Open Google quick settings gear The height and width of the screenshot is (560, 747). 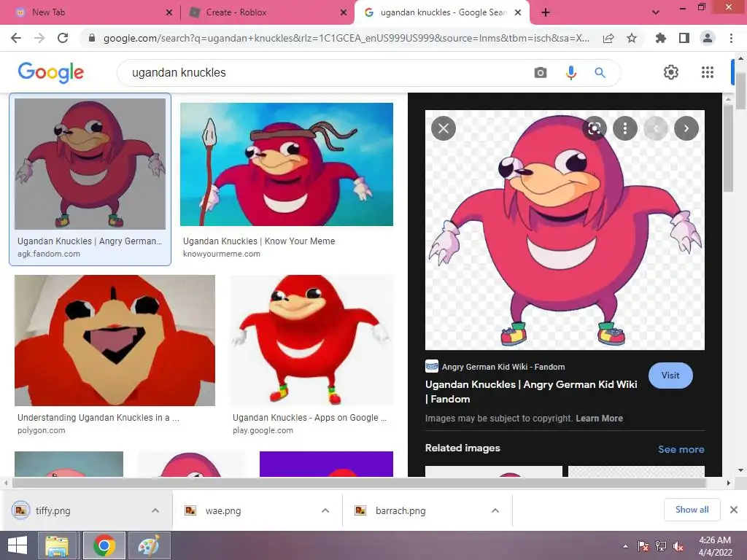coord(671,72)
